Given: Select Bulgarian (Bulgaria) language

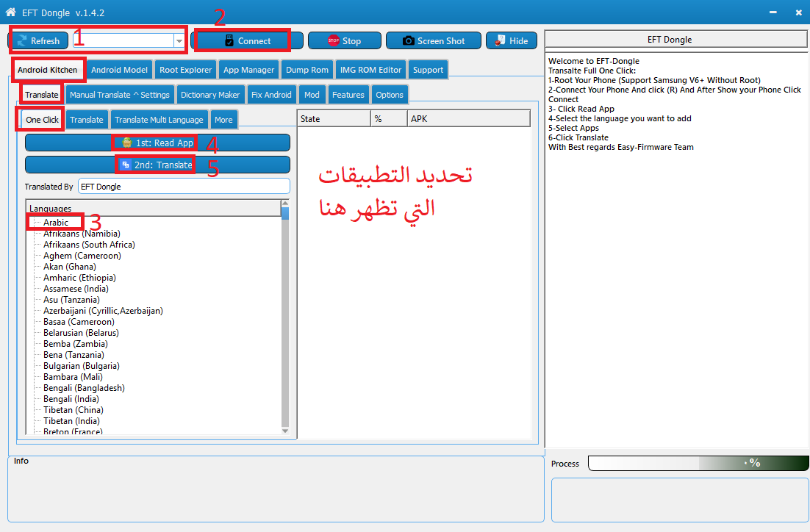Looking at the screenshot, I should tap(82, 366).
